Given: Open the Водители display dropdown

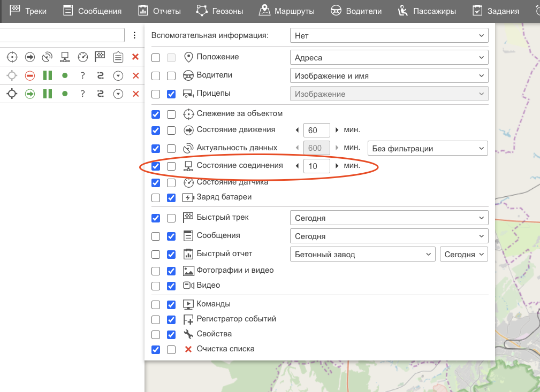Looking at the screenshot, I should coord(389,76).
